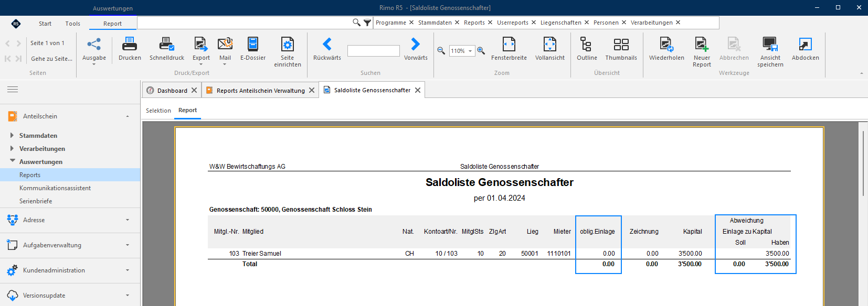This screenshot has width=868, height=306.
Task: Switch to Vollansicht full view
Action: (550, 49)
